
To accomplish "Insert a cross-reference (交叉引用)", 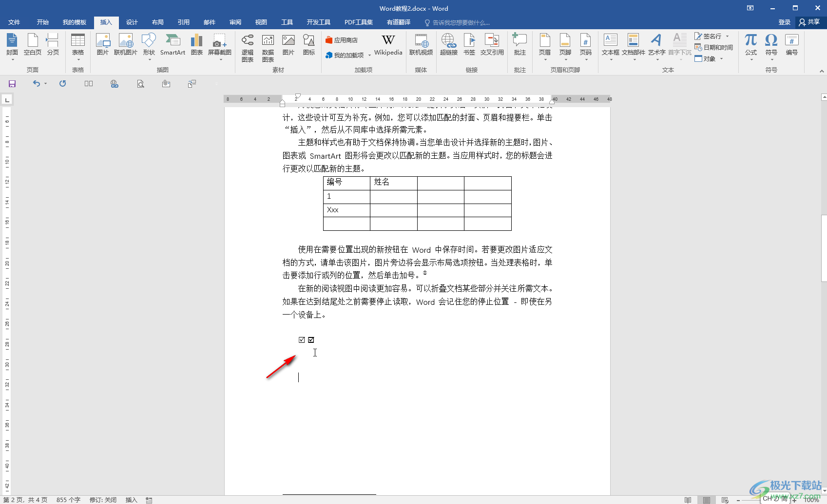I will click(x=492, y=45).
